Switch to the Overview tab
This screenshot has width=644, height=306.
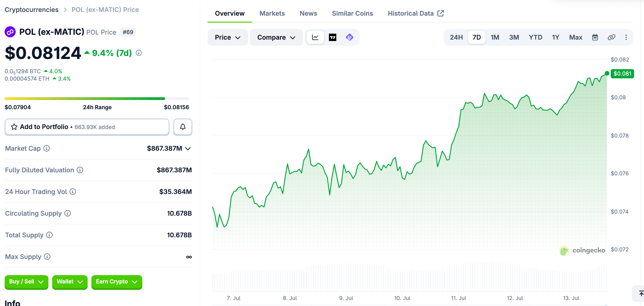(230, 14)
